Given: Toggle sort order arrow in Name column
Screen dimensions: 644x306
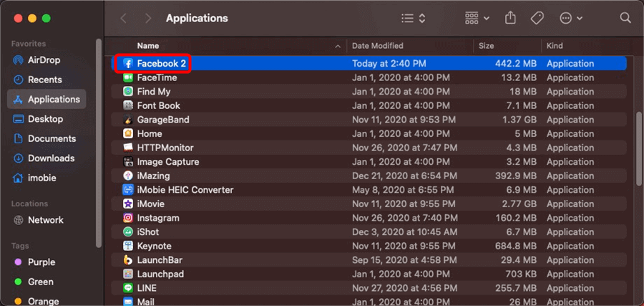Looking at the screenshot, I should tap(338, 47).
